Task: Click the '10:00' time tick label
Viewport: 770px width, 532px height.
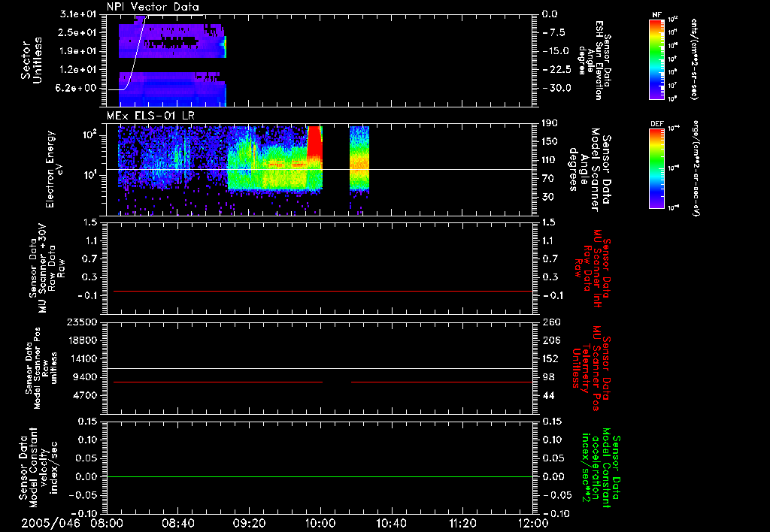Action: coord(320,523)
